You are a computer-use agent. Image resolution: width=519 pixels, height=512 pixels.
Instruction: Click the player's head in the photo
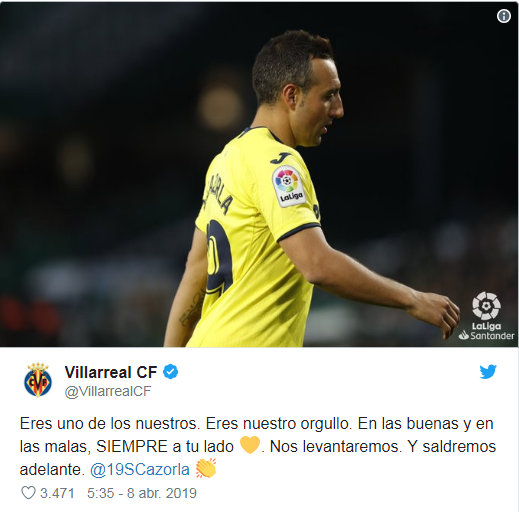click(x=297, y=88)
